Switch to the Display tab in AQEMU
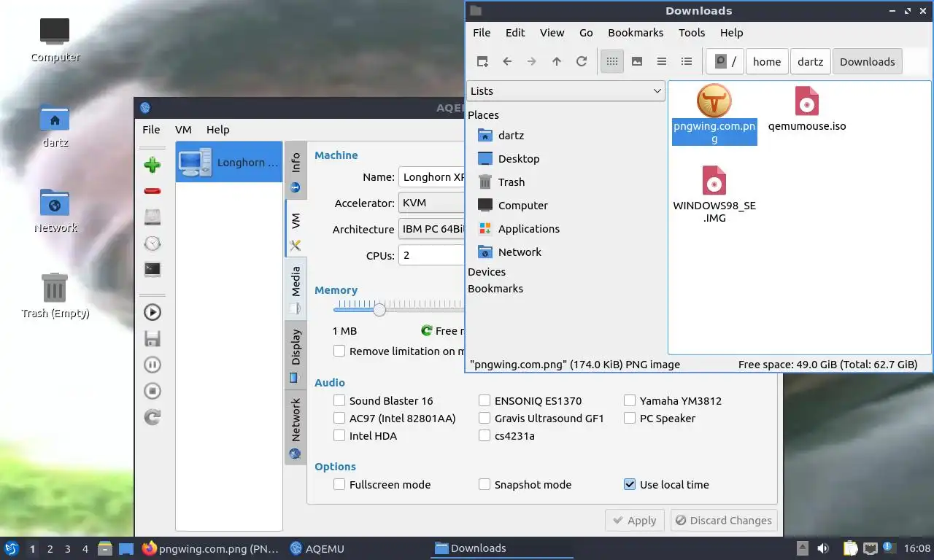Screen dimensions: 934x560 (x=296, y=355)
